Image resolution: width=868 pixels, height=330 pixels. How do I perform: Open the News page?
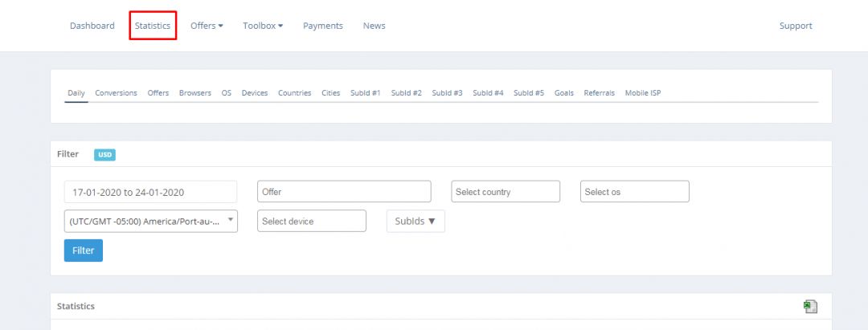coord(374,26)
